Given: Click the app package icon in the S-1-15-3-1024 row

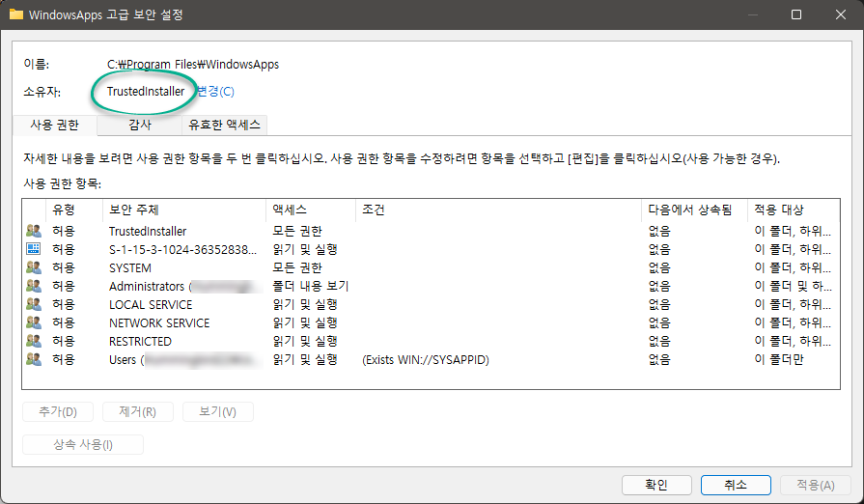Looking at the screenshot, I should coord(34,249).
